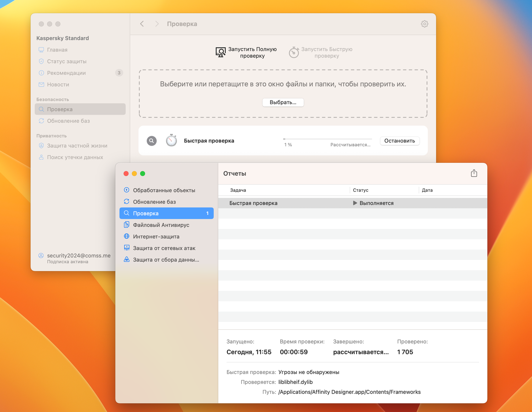Click the Обновление баз icon in Kaspersky sidebar
Image resolution: width=532 pixels, height=412 pixels.
pyautogui.click(x=41, y=121)
